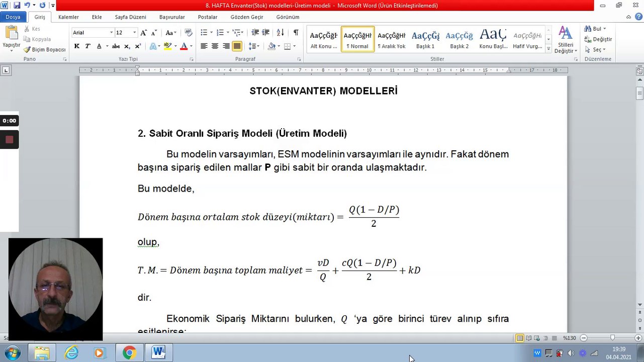The image size is (644, 362).
Task: Switch to Print Layout view in status bar
Action: point(520,338)
